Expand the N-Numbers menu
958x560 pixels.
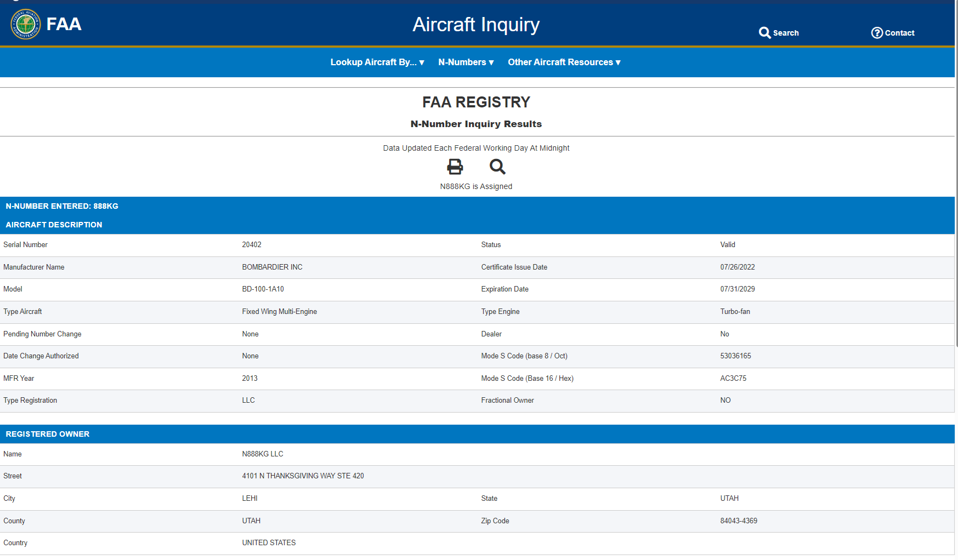point(466,62)
